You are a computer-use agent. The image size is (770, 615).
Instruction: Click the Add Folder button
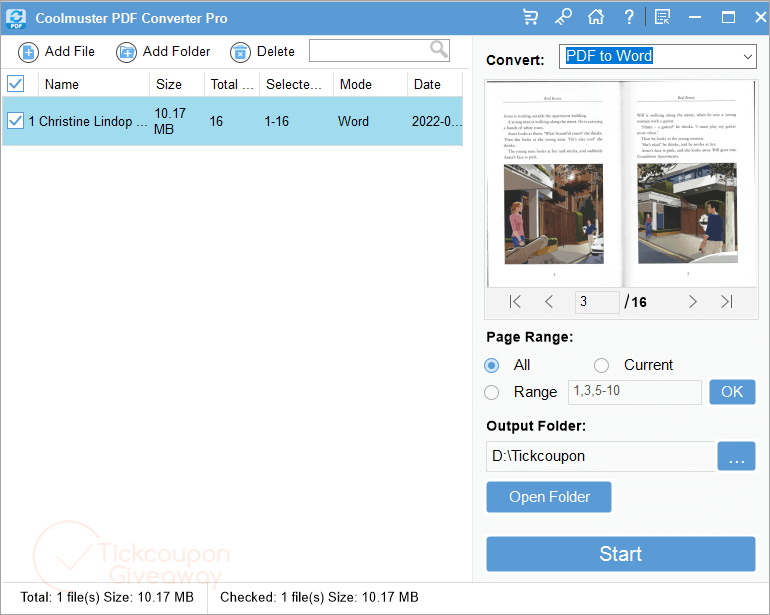point(163,52)
